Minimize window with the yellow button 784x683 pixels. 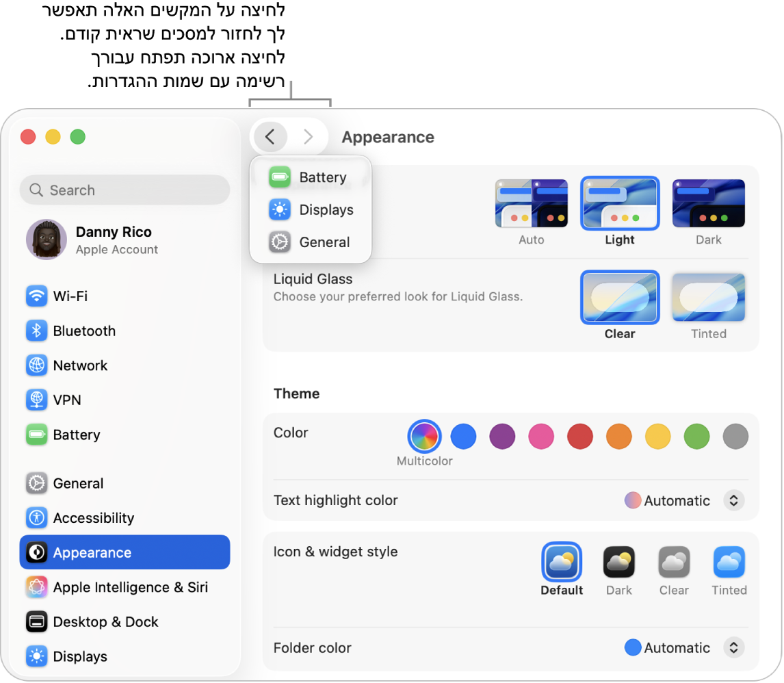(x=53, y=136)
